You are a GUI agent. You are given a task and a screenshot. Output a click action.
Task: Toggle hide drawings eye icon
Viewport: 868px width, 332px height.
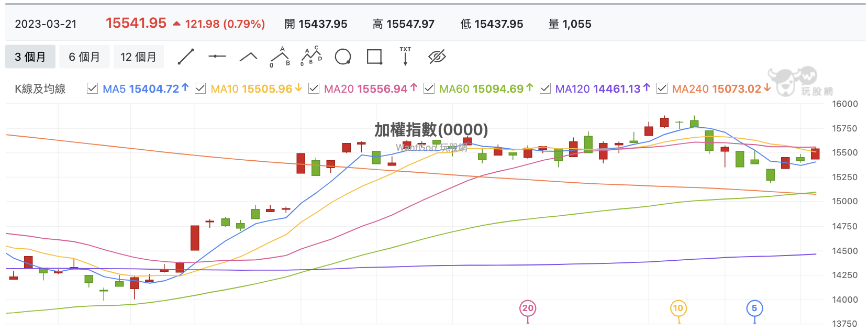[437, 57]
